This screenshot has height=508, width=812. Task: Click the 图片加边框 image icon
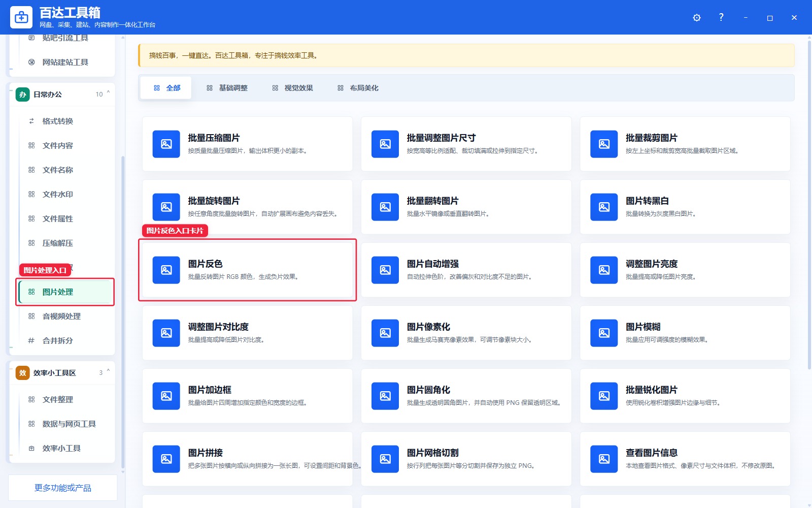(x=166, y=396)
